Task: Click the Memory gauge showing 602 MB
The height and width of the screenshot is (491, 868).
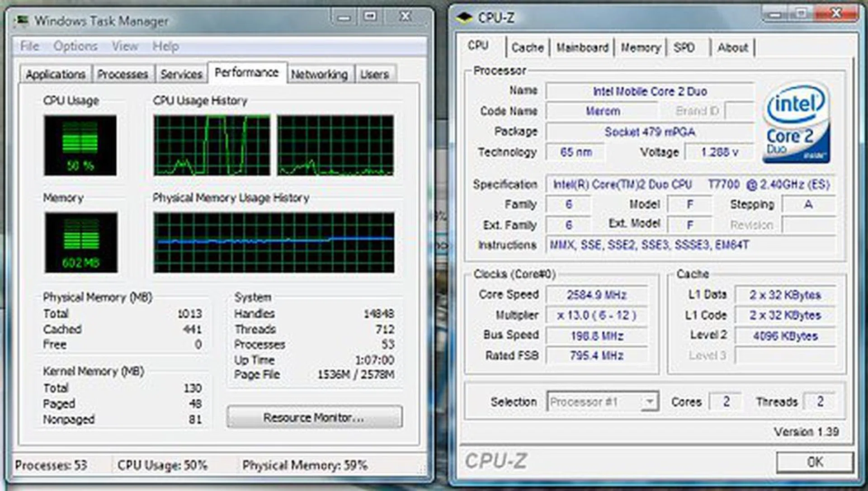Action: 81,242
